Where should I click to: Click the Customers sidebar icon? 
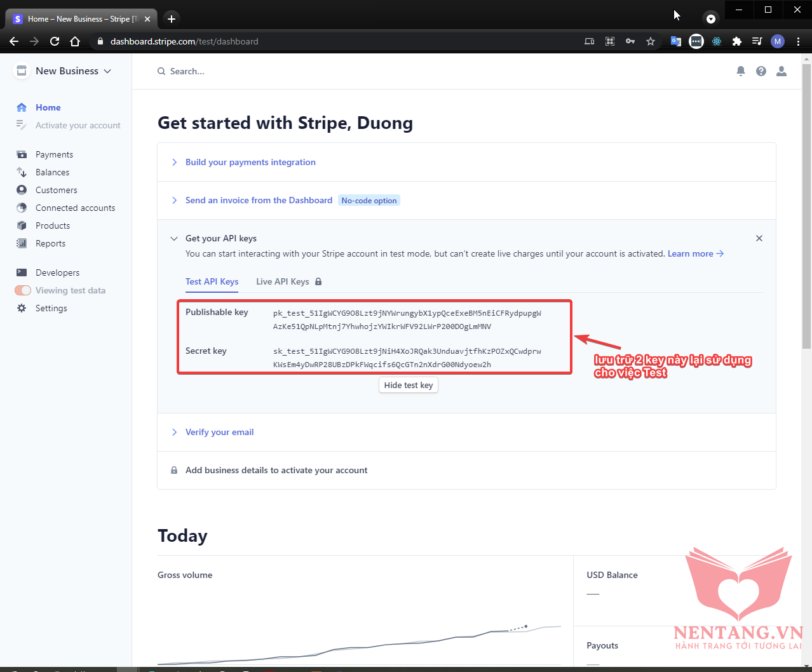[22, 190]
